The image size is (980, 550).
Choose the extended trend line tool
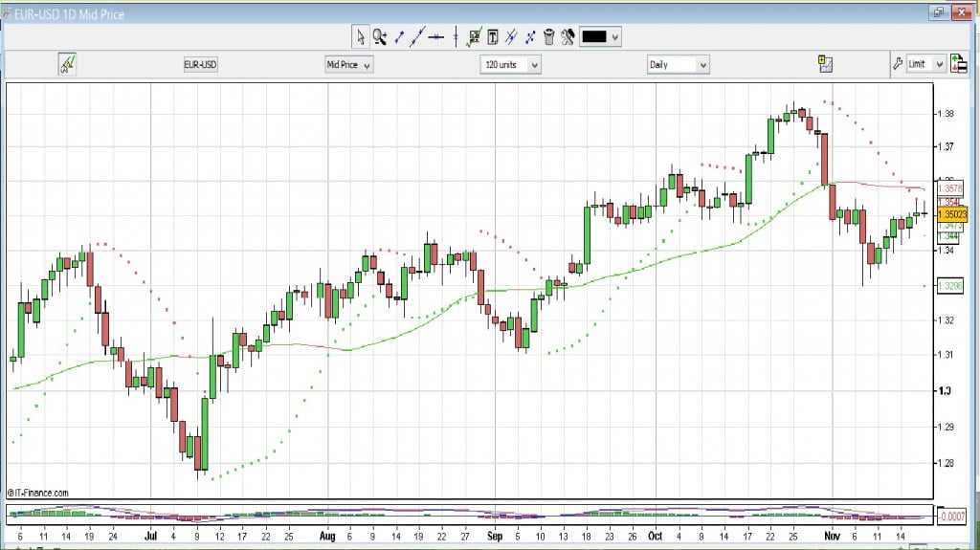click(417, 37)
